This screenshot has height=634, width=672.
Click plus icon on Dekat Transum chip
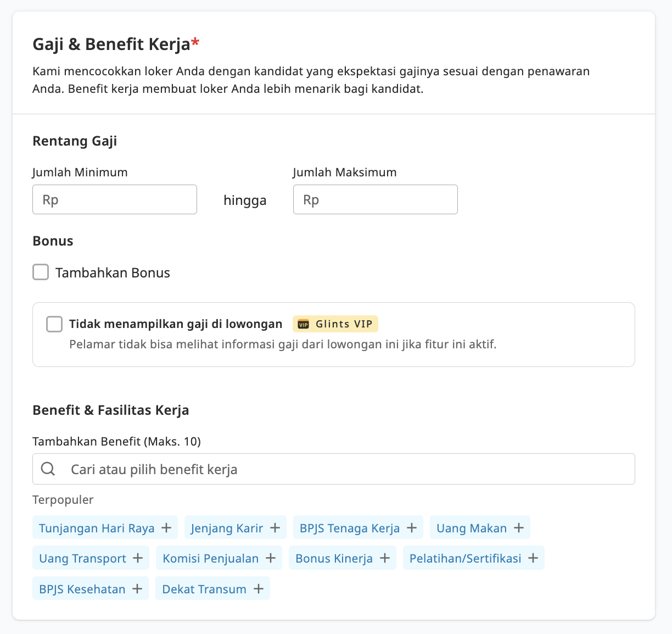click(x=258, y=588)
